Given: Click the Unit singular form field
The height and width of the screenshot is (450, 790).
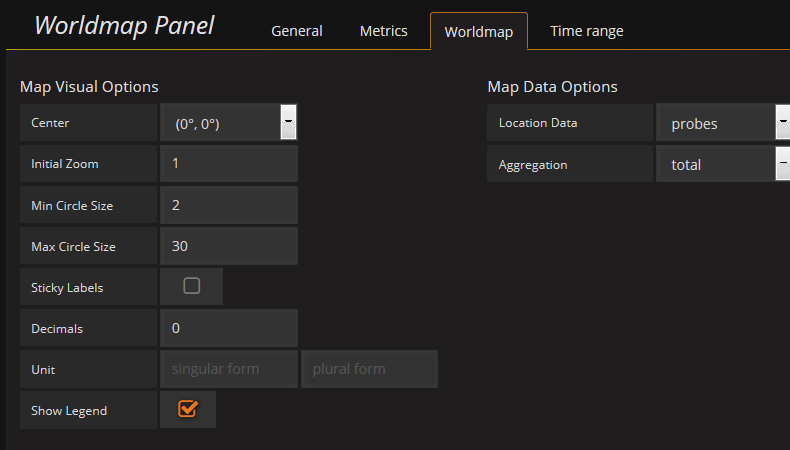Looking at the screenshot, I should pos(229,369).
